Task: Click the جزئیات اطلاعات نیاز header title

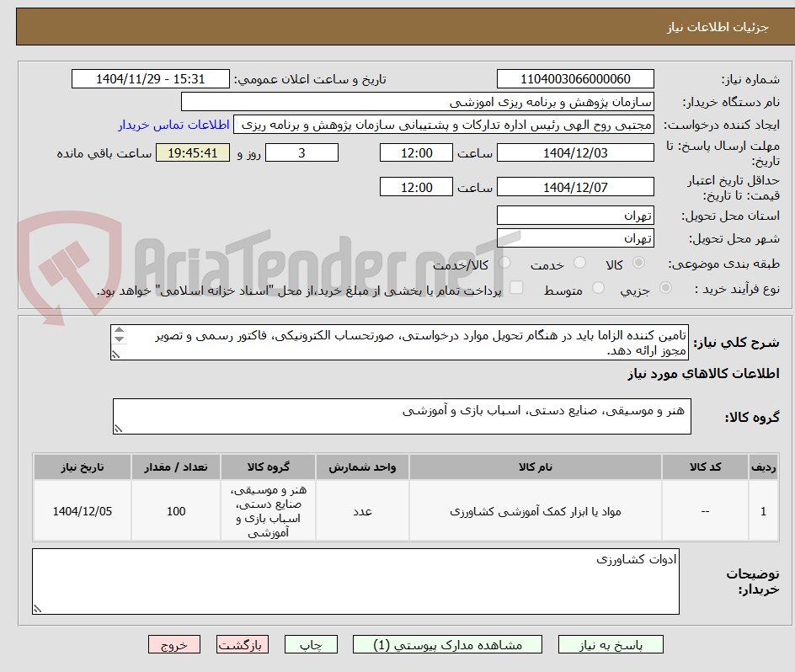Action: 718,27
